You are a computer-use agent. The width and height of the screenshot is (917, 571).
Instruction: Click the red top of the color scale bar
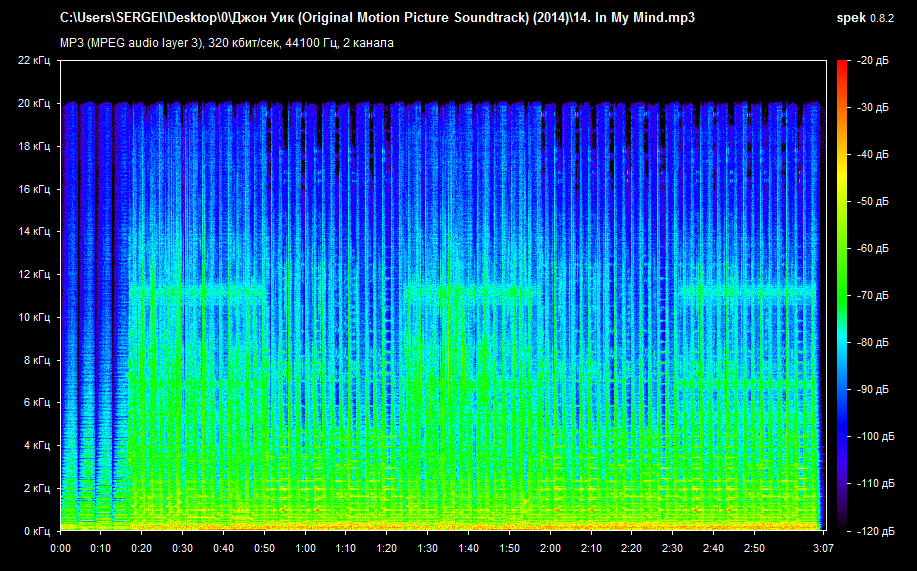tap(842, 66)
